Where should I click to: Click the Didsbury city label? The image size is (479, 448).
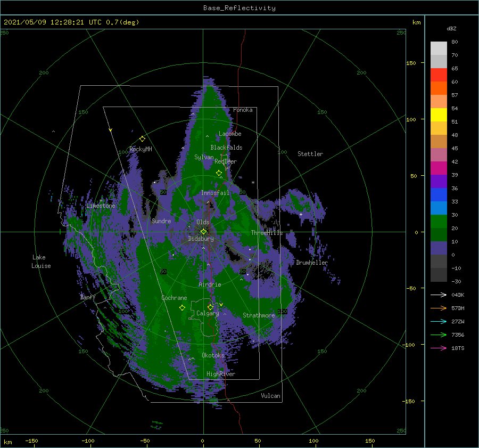(x=201, y=239)
